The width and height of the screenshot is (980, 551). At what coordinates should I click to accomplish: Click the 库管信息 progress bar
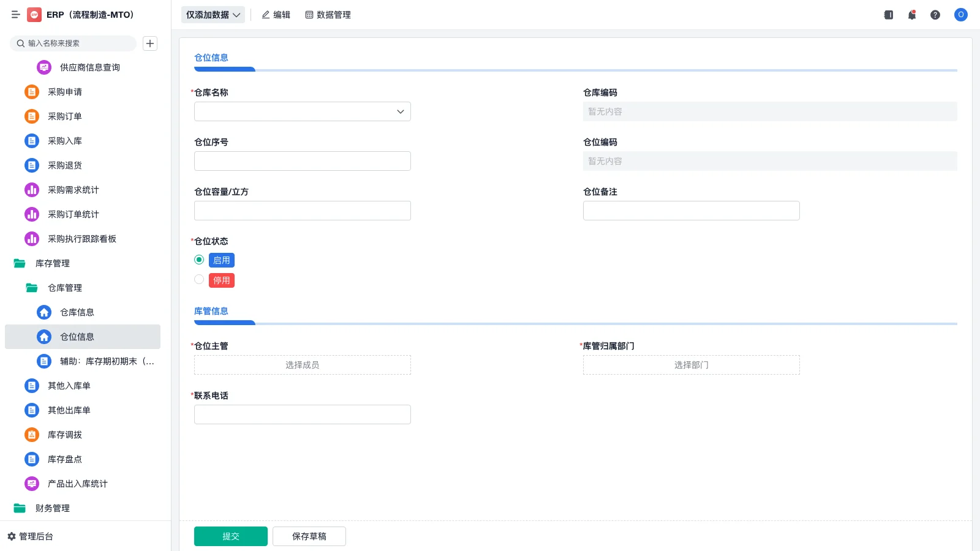(x=224, y=323)
